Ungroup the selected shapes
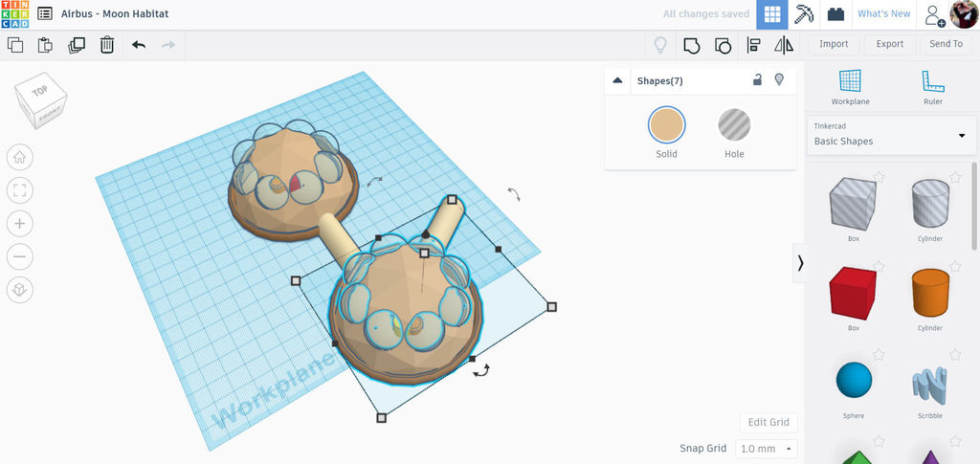This screenshot has width=980, height=464. (x=723, y=45)
